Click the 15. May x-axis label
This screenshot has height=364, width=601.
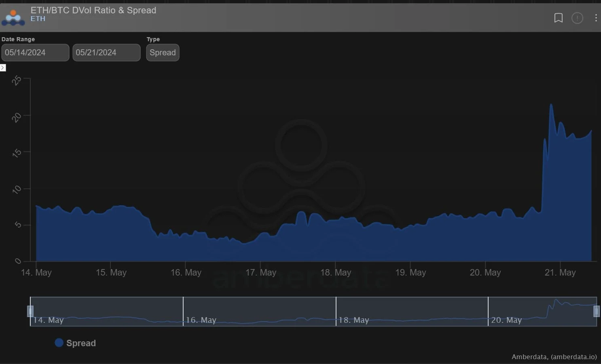coord(111,272)
